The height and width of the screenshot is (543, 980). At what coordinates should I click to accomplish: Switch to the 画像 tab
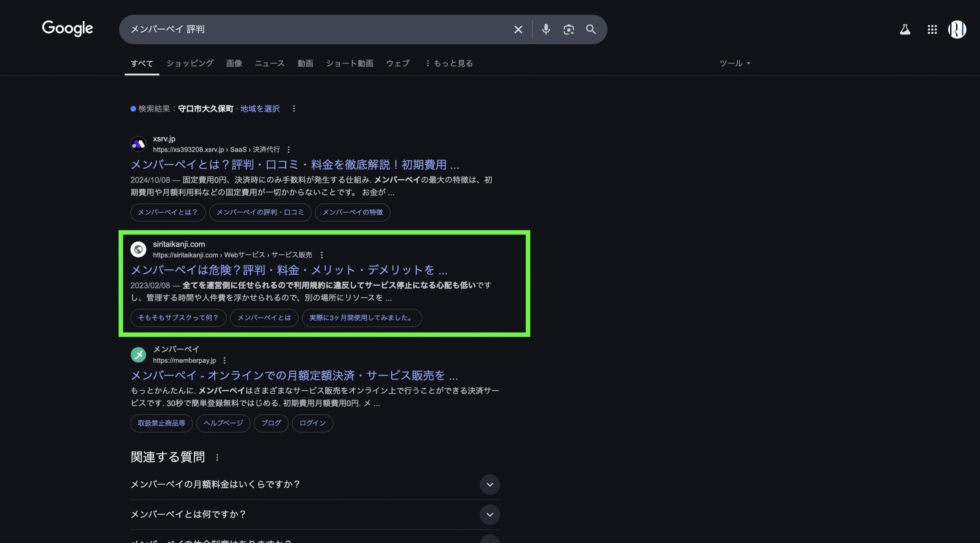[x=234, y=64]
